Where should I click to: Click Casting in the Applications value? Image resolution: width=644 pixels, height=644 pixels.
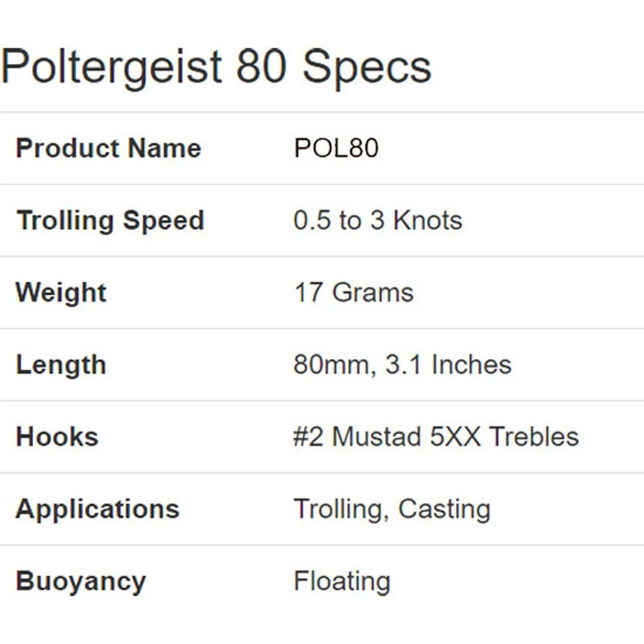[444, 509]
